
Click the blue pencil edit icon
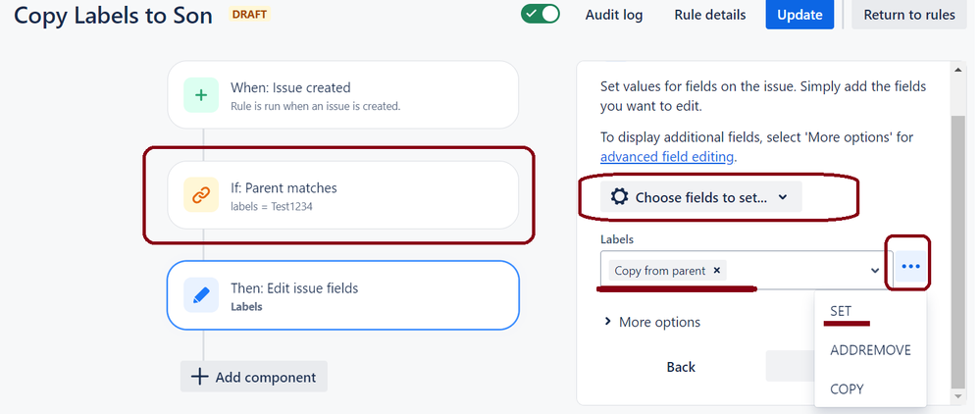pyautogui.click(x=201, y=295)
